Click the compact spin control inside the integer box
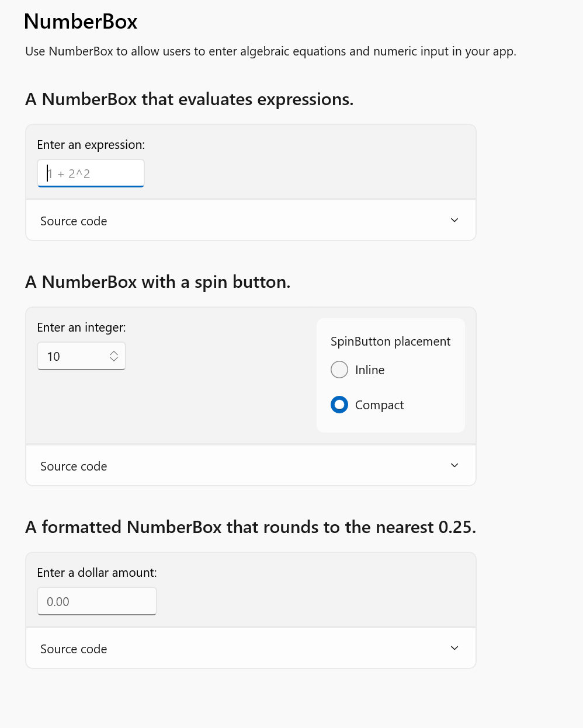This screenshot has height=728, width=583. (x=114, y=356)
